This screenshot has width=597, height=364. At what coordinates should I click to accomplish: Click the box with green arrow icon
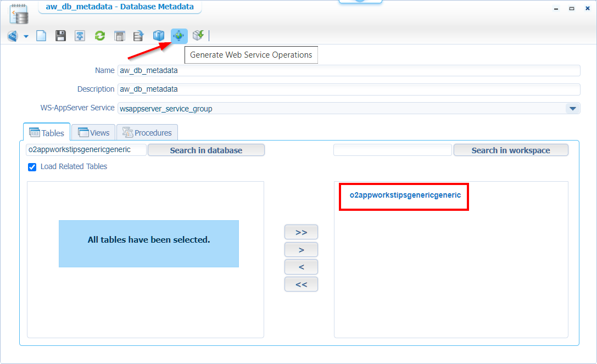pos(198,35)
